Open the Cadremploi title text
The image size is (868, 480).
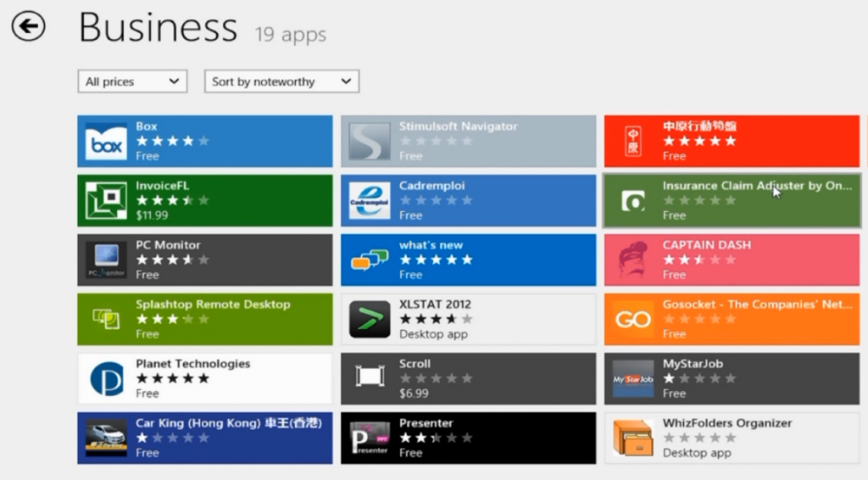pyautogui.click(x=431, y=186)
